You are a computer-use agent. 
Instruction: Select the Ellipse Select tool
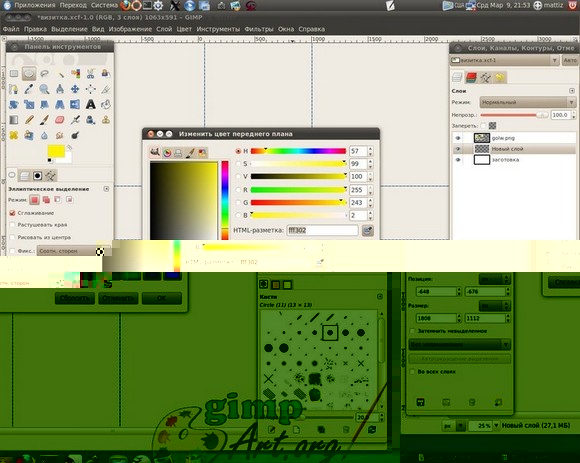29,74
